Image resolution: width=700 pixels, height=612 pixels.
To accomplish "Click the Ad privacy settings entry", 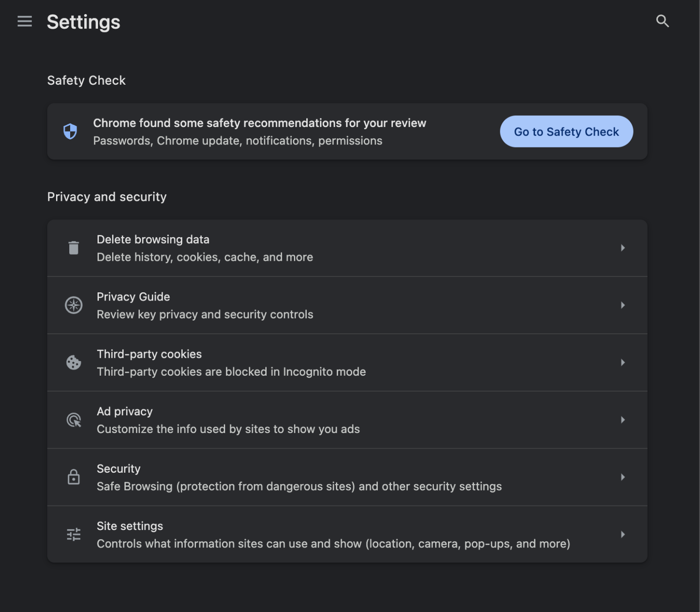I will 319,420.
